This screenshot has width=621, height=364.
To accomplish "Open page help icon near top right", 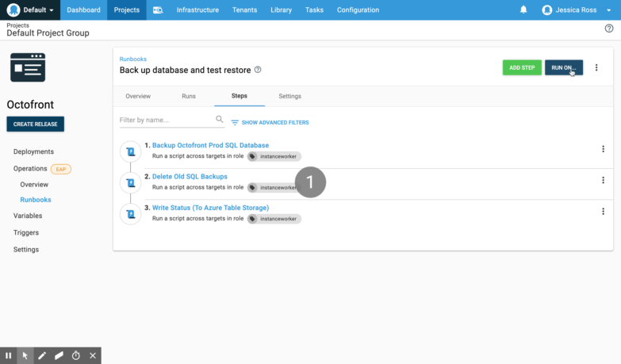I will coord(609,28).
